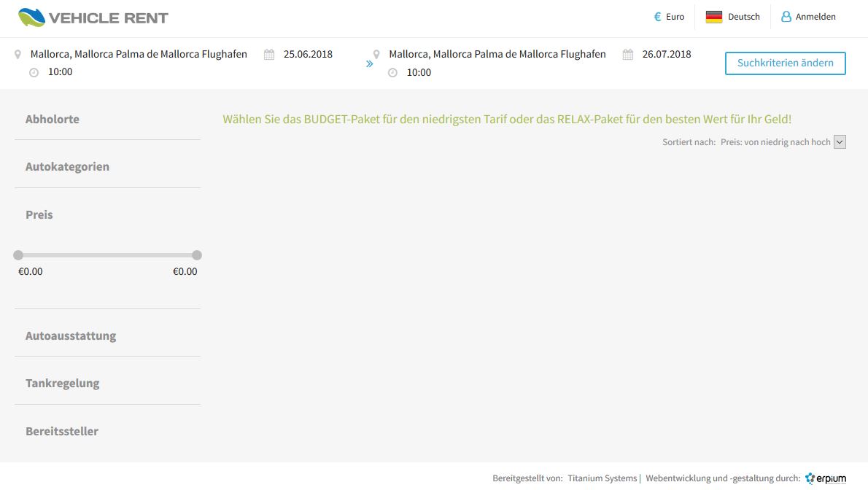The image size is (868, 490).
Task: Click the Suchkriterien ändern button
Action: [x=785, y=63]
